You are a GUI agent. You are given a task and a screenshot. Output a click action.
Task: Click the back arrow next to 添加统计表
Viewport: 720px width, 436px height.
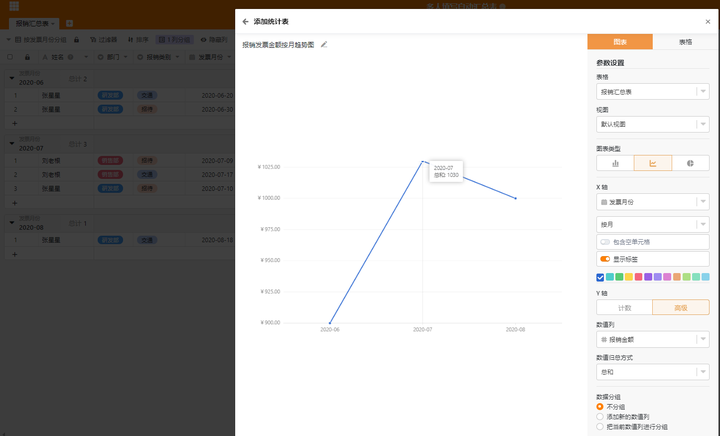pos(245,22)
